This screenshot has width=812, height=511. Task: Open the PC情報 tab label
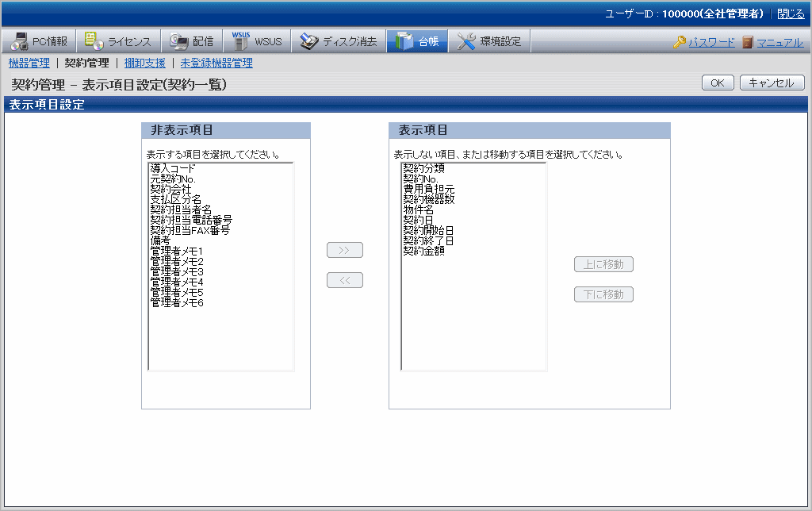click(x=50, y=41)
